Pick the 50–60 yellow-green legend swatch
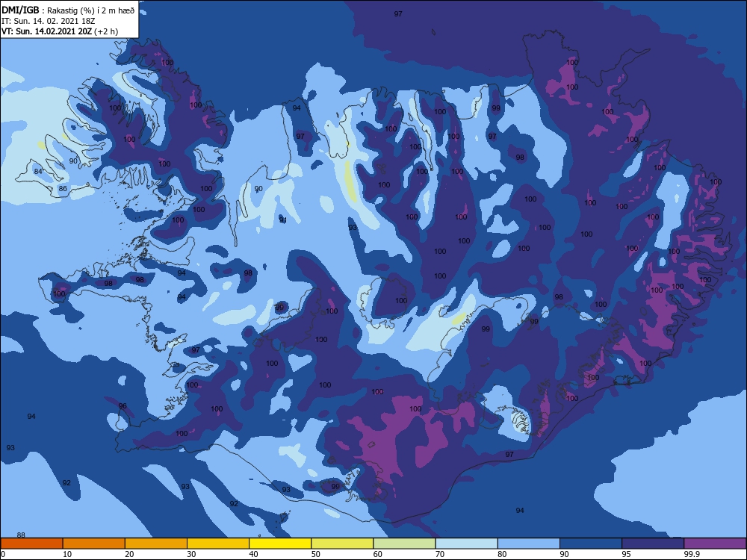 click(343, 544)
